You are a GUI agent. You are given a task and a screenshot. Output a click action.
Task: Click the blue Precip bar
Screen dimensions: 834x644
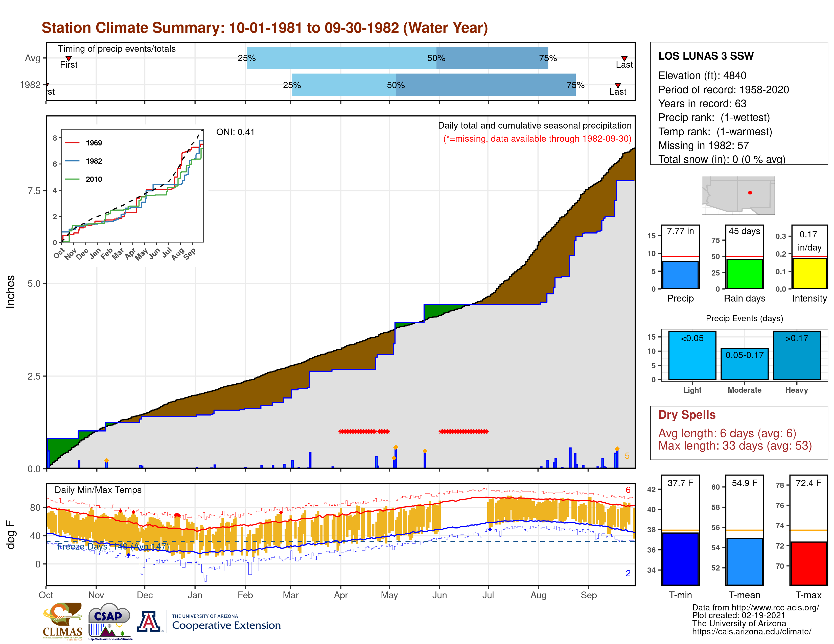click(681, 275)
